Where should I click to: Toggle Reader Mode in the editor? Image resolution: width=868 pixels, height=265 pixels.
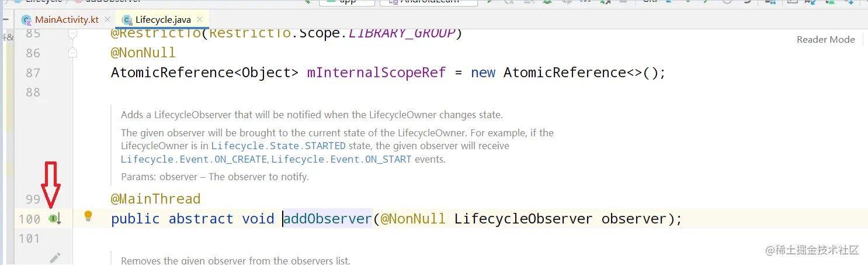(x=825, y=40)
